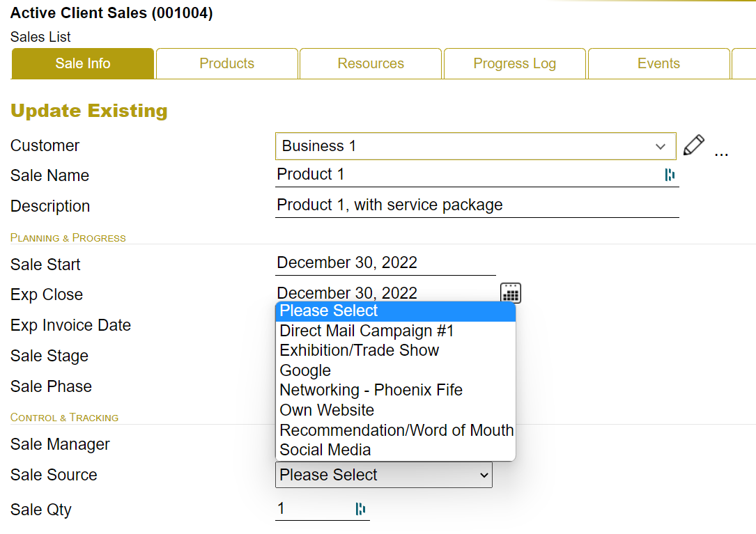Open the calendar picker for Exp Close
756x534 pixels.
point(511,293)
